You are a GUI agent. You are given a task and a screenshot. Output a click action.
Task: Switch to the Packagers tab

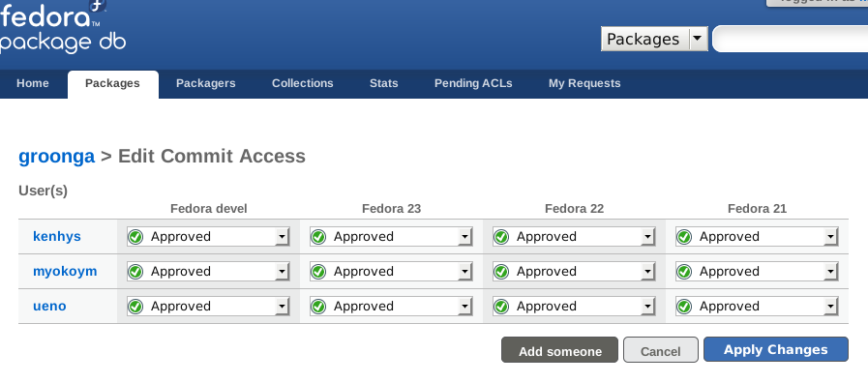pyautogui.click(x=206, y=83)
